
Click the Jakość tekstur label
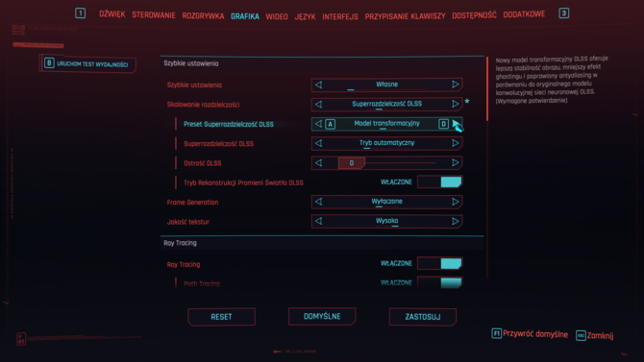pos(188,222)
